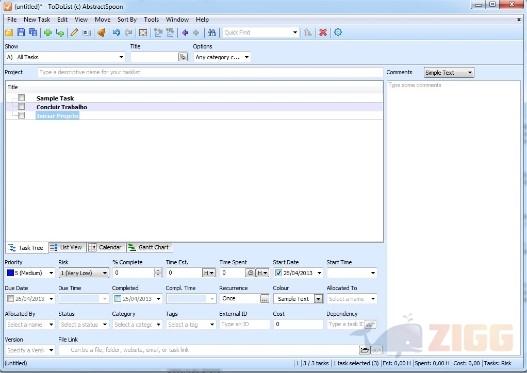Switch to the List View tab

pyautogui.click(x=67, y=247)
